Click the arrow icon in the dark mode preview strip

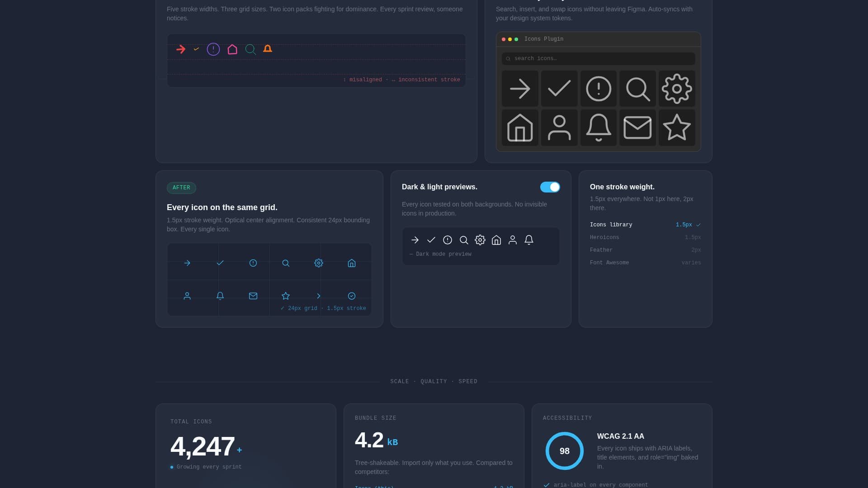click(x=415, y=240)
